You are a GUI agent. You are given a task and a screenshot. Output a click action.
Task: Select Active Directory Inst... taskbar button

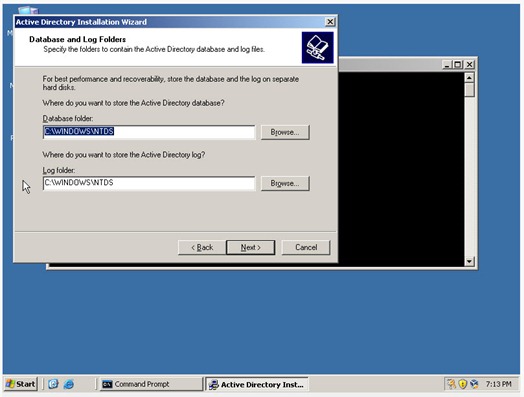click(257, 384)
